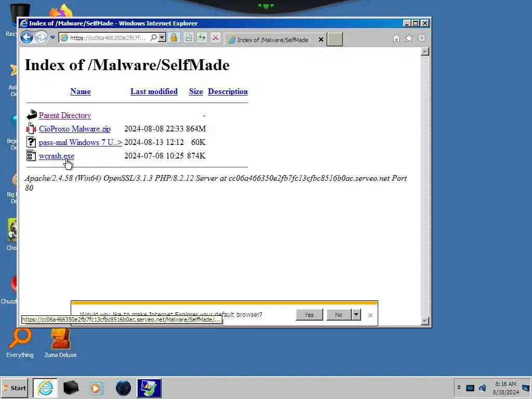This screenshot has width=532, height=399.
Task: Click the volume speaker tray icon
Action: tap(483, 388)
